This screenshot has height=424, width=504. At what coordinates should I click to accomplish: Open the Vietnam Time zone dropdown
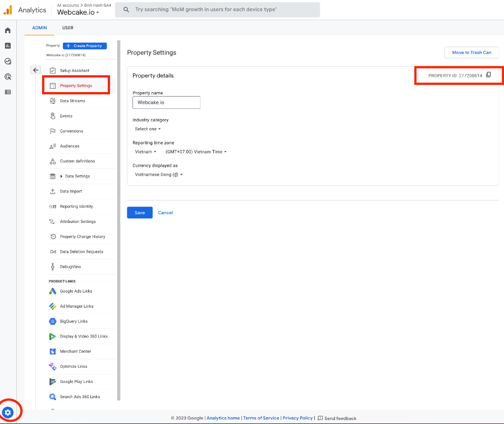[x=196, y=152]
